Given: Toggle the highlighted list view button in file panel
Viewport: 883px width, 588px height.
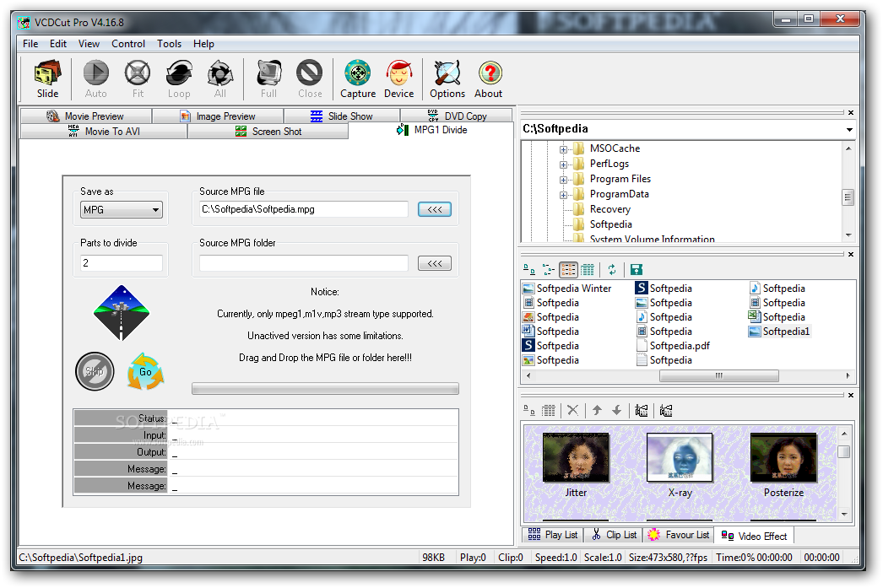Looking at the screenshot, I should click(x=568, y=270).
